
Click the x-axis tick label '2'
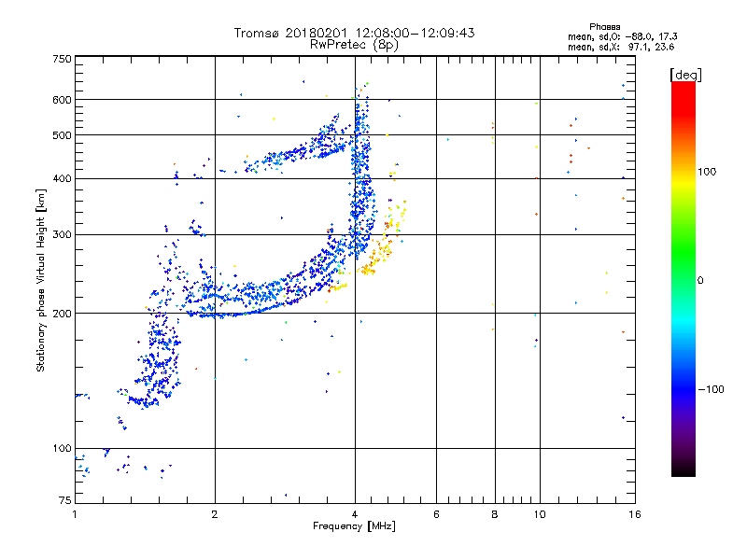215,514
